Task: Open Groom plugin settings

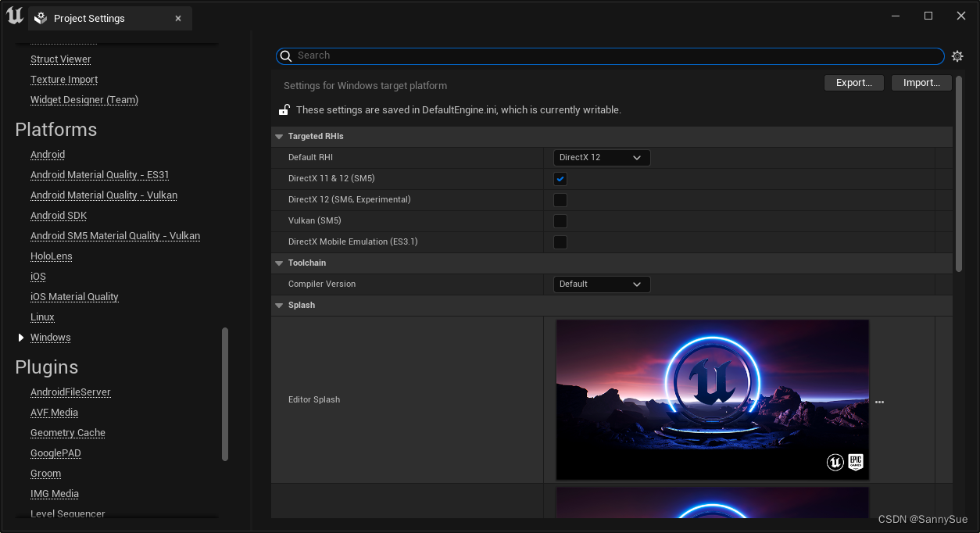Action: tap(46, 474)
